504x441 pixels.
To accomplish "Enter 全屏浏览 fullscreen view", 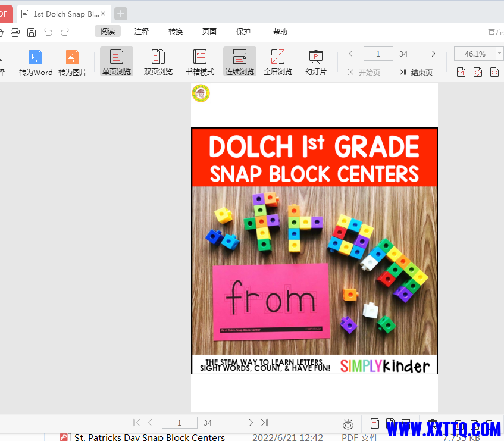I will tap(278, 62).
